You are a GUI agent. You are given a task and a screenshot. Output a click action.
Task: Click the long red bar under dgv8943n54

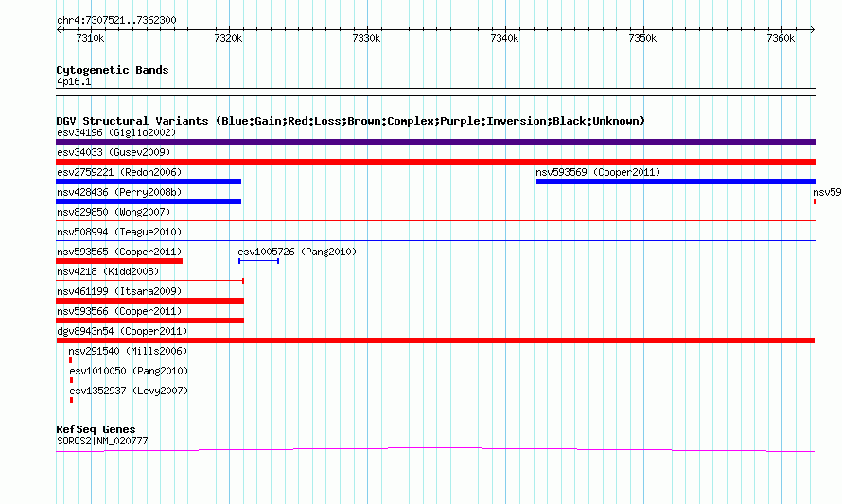coord(435,340)
